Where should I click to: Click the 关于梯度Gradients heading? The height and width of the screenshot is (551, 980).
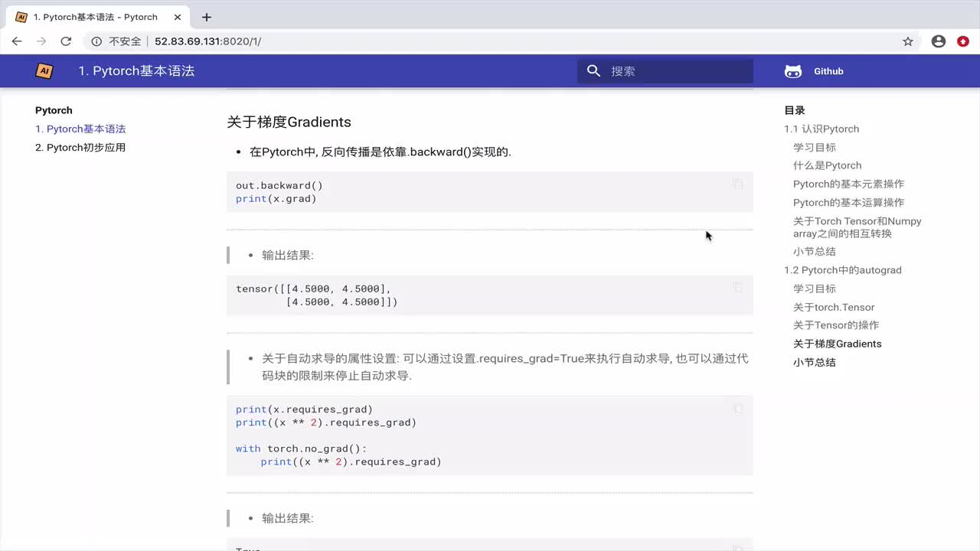pos(289,122)
